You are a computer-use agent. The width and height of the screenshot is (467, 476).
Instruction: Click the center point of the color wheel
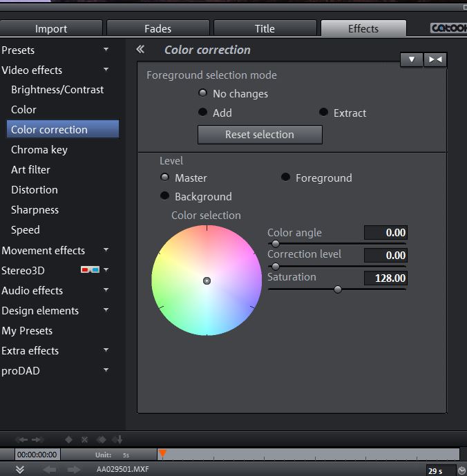coord(207,280)
